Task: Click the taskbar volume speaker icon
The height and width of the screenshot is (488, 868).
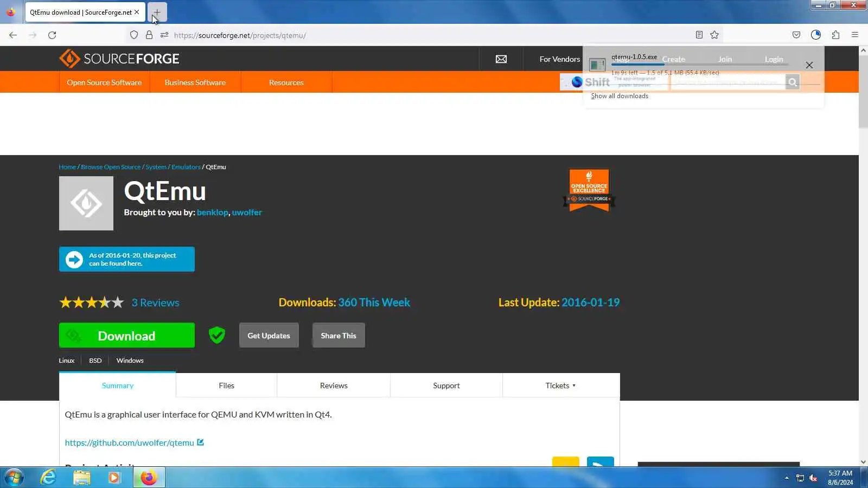Action: click(x=813, y=478)
